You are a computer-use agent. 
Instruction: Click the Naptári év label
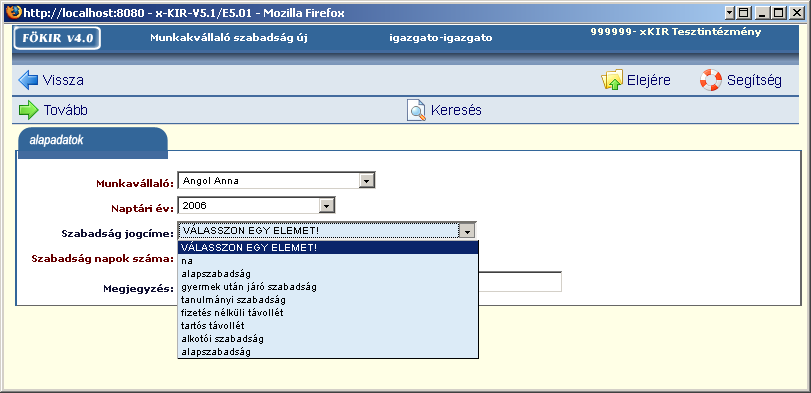click(x=142, y=208)
